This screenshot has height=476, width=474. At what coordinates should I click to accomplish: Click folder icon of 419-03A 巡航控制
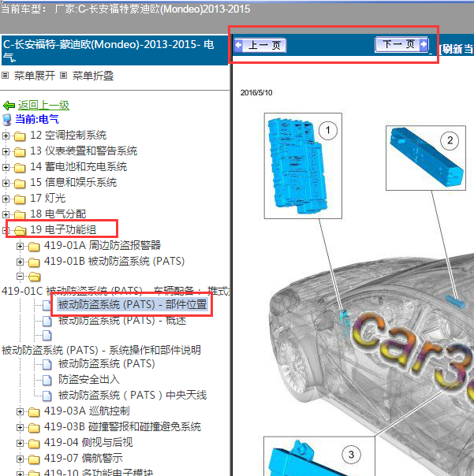pyautogui.click(x=34, y=412)
